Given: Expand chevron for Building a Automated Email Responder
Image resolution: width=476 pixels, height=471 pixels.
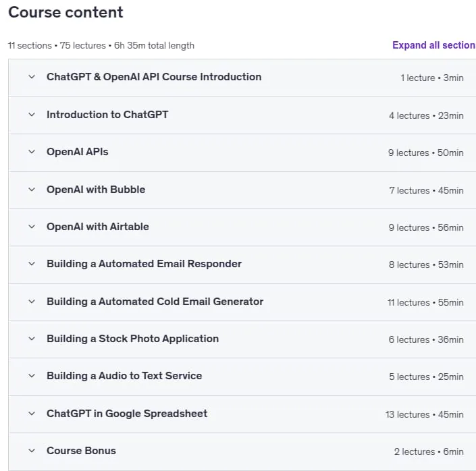Looking at the screenshot, I should [x=32, y=264].
